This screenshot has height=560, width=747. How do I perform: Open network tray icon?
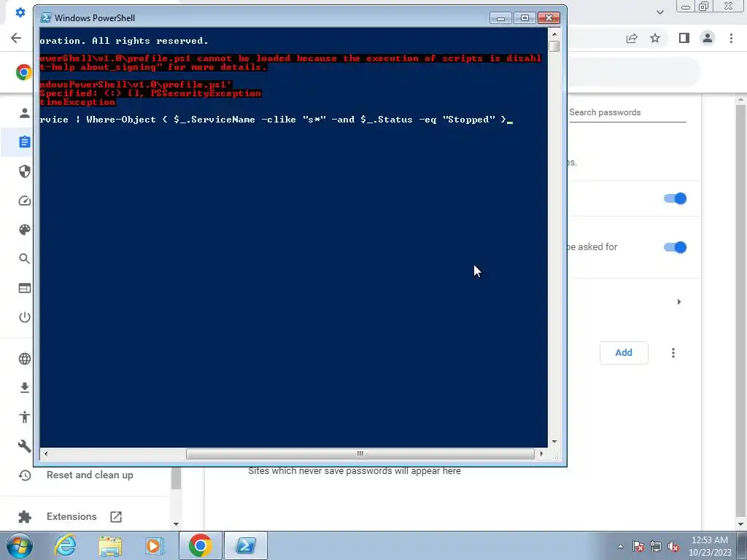(x=656, y=547)
